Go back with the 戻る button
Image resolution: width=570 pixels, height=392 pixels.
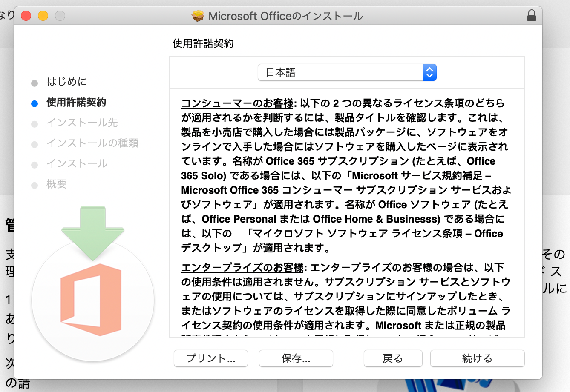tap(393, 358)
